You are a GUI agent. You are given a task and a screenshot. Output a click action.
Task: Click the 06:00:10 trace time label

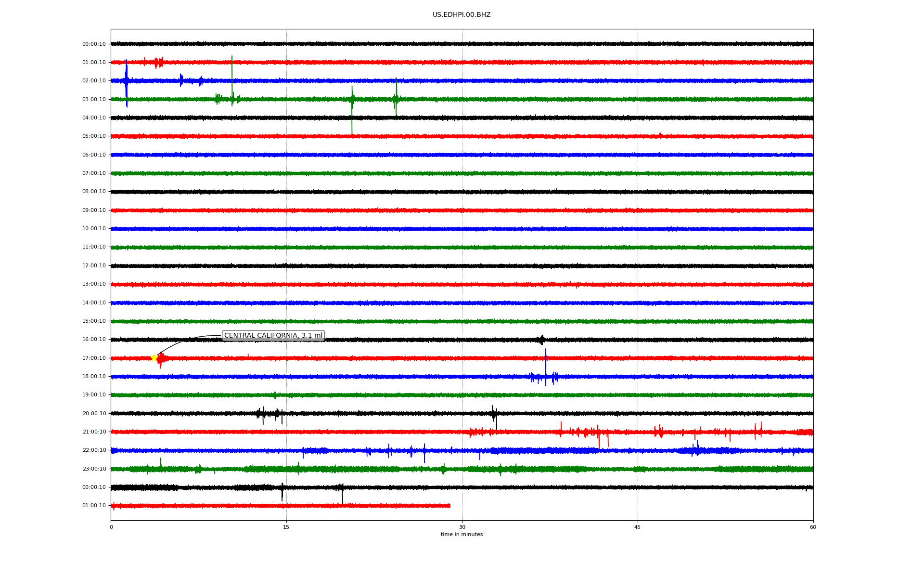pos(94,155)
